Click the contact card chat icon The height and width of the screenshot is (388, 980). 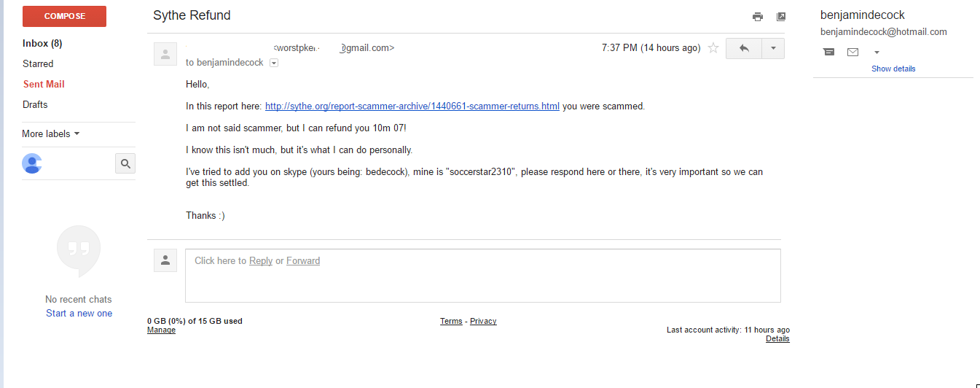click(828, 53)
